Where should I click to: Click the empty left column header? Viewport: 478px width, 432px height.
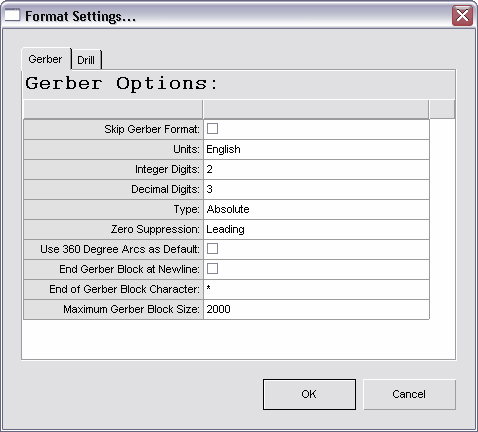click(x=113, y=109)
